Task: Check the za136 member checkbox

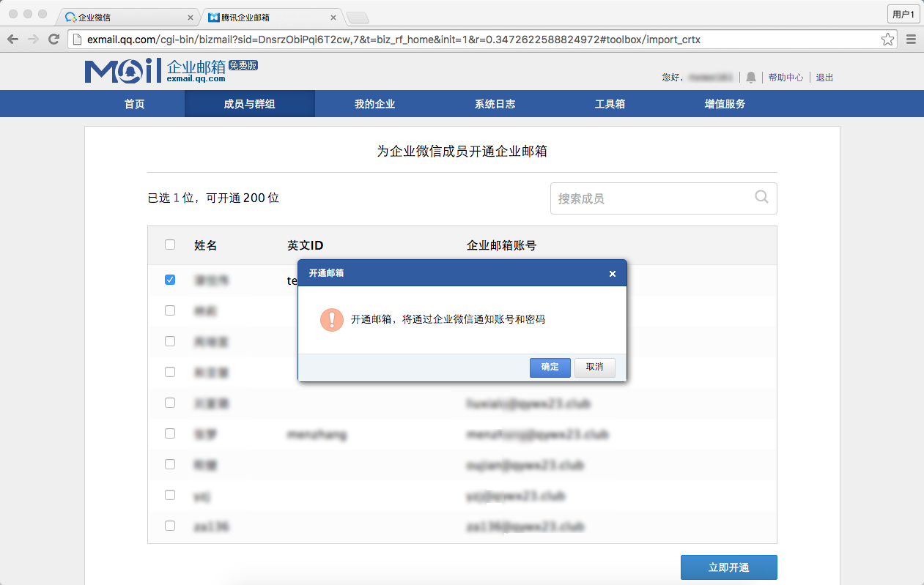Action: pos(170,526)
